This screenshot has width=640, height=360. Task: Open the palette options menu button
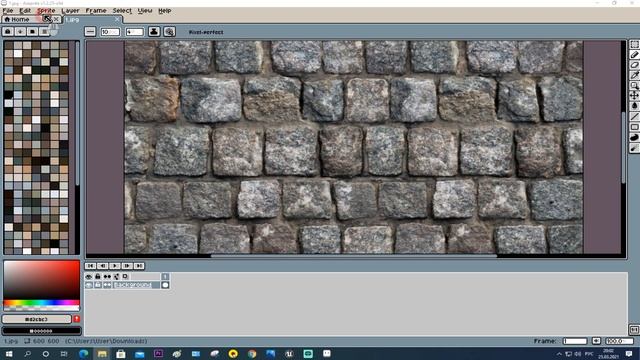44,31
